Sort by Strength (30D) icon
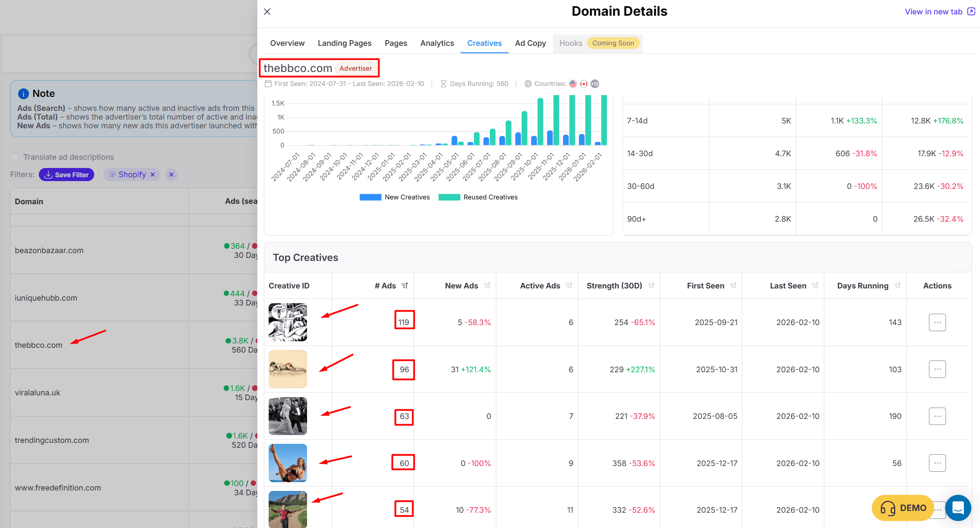 coord(651,286)
